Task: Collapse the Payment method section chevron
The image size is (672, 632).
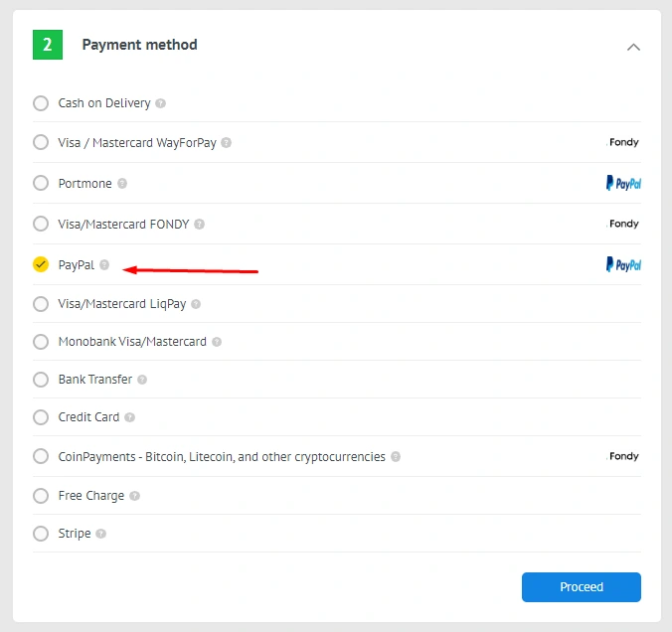Action: click(633, 47)
